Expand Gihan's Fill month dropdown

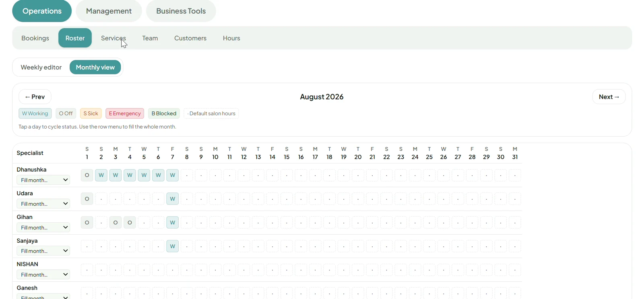tap(43, 227)
